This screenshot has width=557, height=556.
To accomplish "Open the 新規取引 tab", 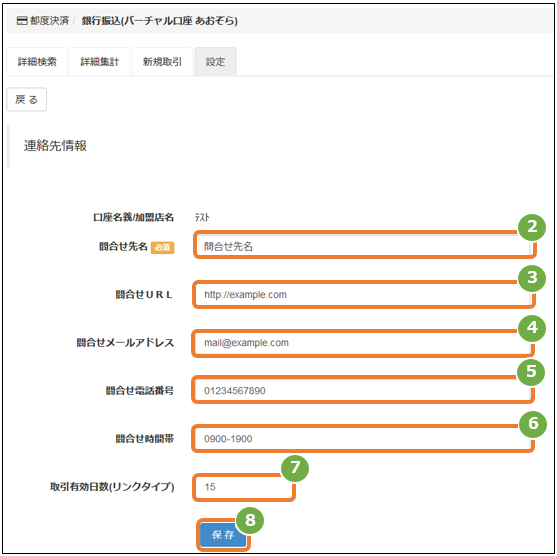I will point(162,62).
